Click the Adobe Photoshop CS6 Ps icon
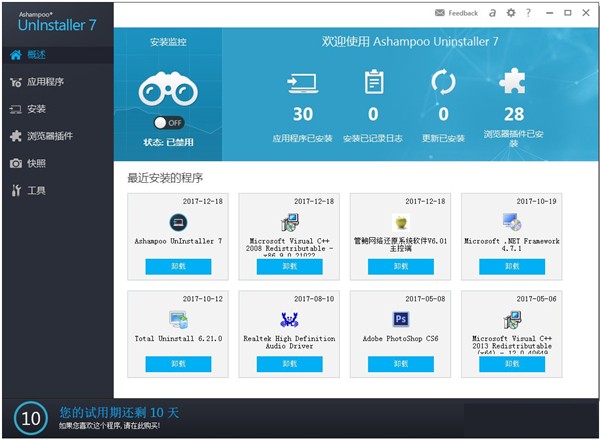This screenshot has height=440, width=600. (x=401, y=319)
